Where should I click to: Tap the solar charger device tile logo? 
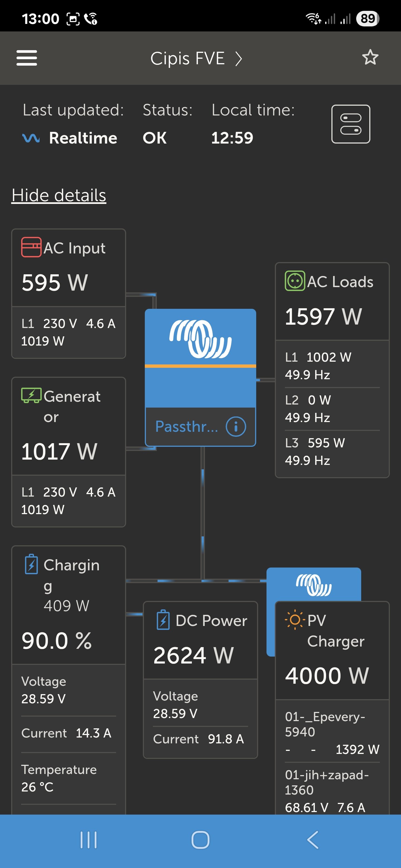click(314, 585)
